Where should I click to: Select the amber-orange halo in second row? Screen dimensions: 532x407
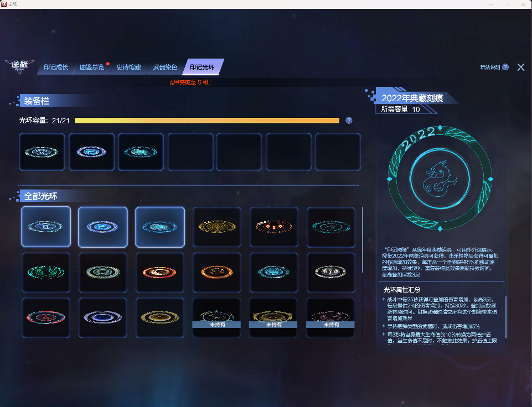pos(217,272)
